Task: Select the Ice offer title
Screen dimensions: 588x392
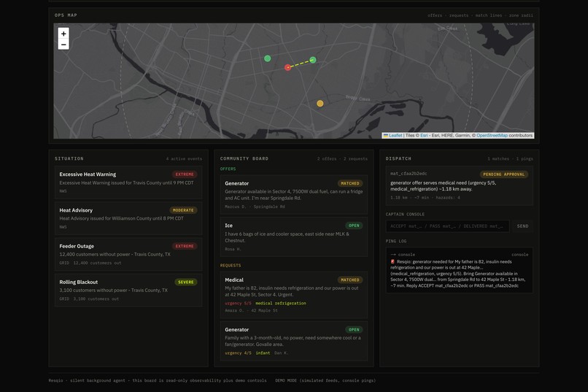Action: click(229, 226)
